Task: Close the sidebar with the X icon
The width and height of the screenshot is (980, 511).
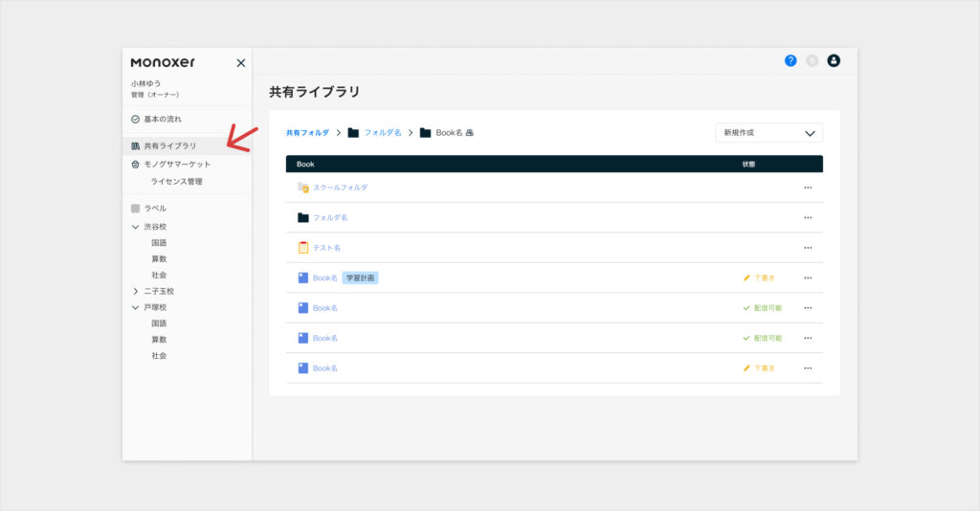Action: (241, 63)
